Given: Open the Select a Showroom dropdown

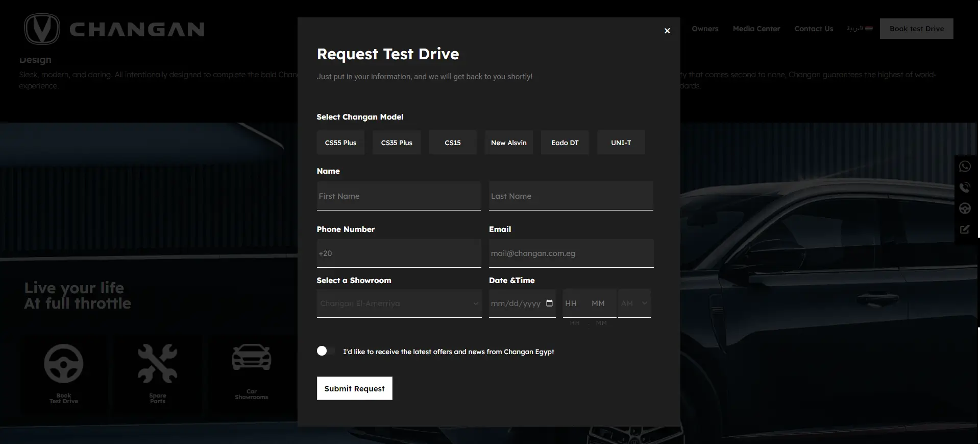Looking at the screenshot, I should [x=399, y=303].
